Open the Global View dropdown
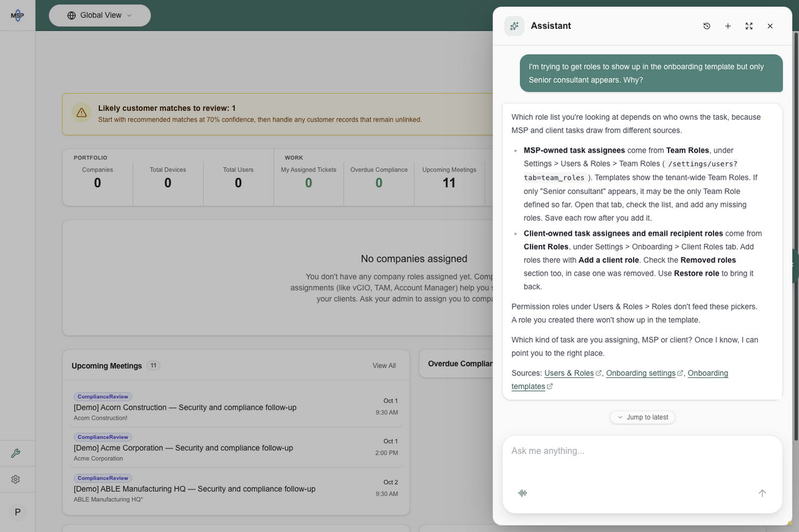 [x=100, y=16]
